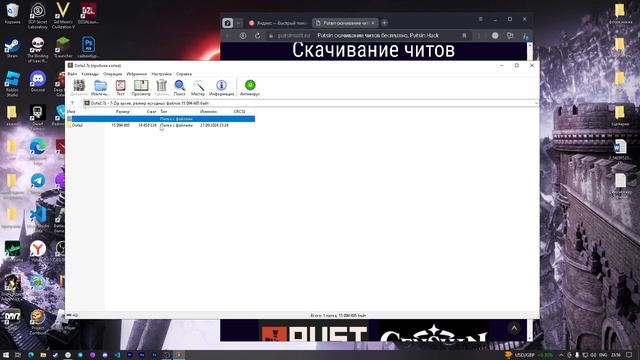Select the highlighted parent folder row
This screenshot has height=360, width=640.
(x=161, y=119)
